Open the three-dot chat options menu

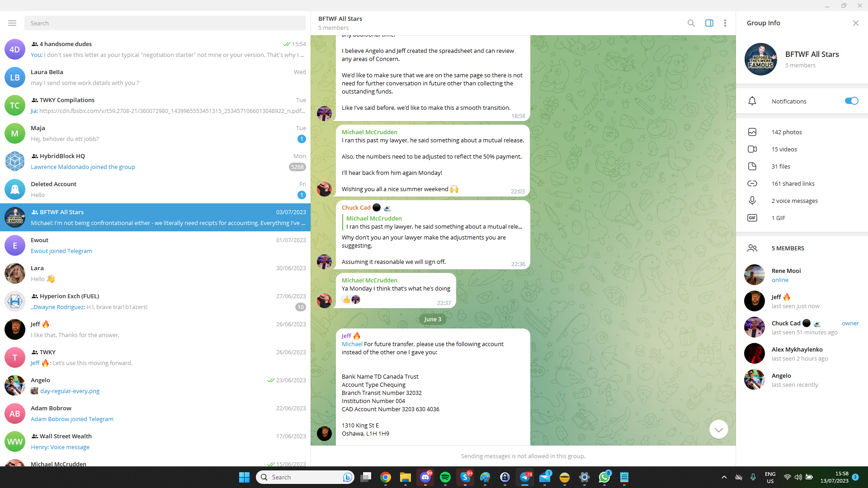[725, 23]
